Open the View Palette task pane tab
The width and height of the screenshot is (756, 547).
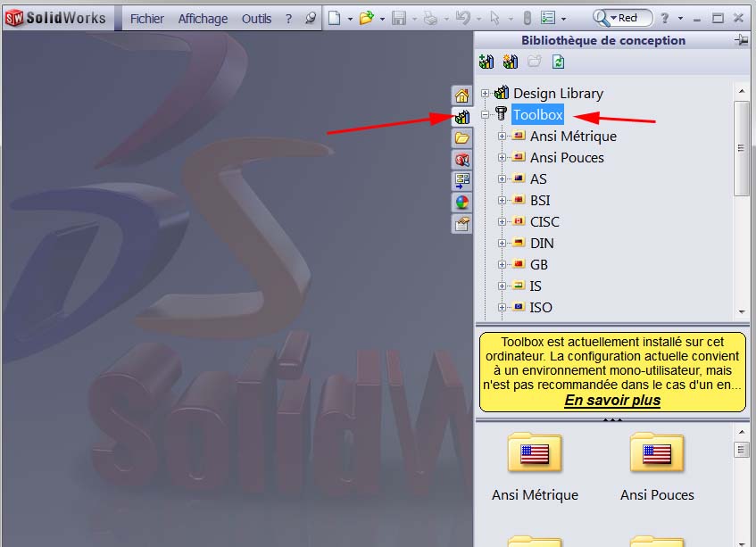tap(461, 181)
